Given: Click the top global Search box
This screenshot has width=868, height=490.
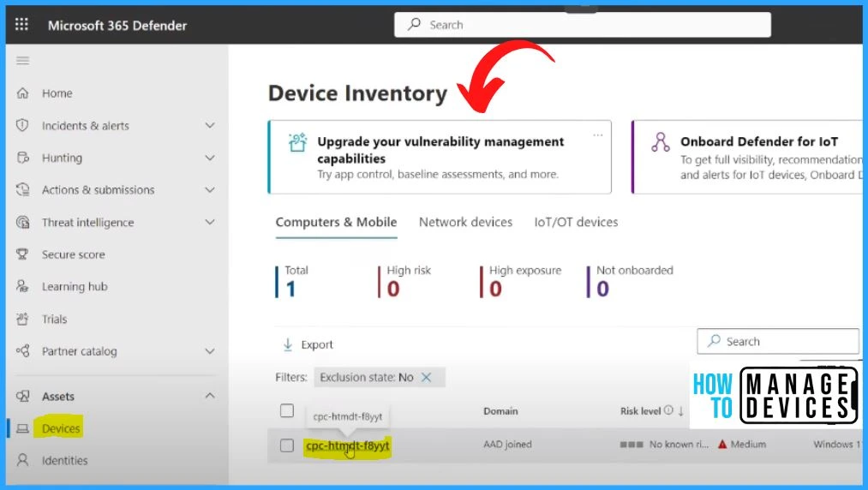Looking at the screenshot, I should pyautogui.click(x=583, y=25).
